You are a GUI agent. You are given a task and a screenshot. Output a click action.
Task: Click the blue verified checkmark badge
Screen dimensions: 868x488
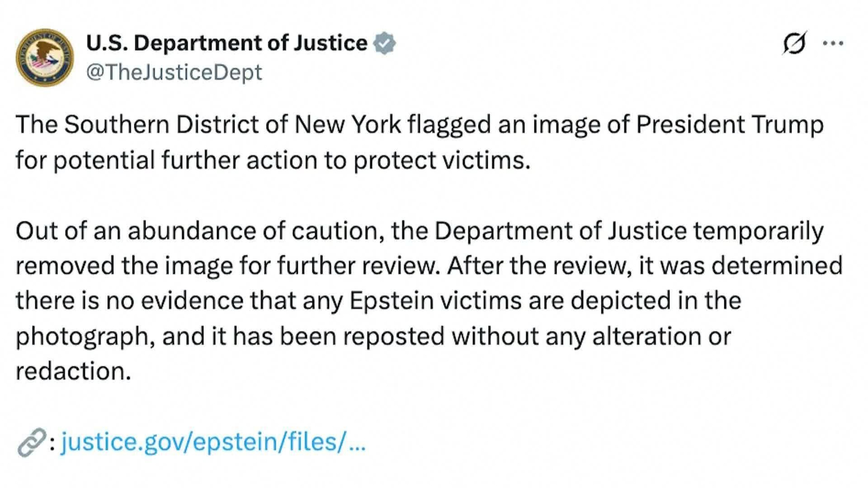(x=385, y=43)
